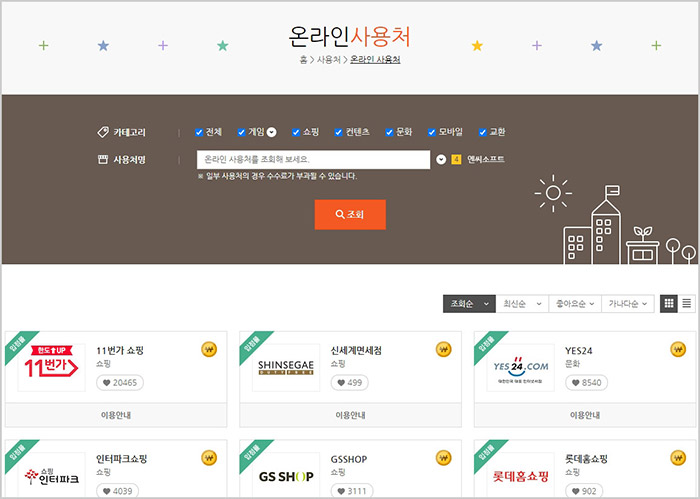The width and height of the screenshot is (700, 499).
Task: Toggle the 게임 category checkbox
Action: point(241,132)
